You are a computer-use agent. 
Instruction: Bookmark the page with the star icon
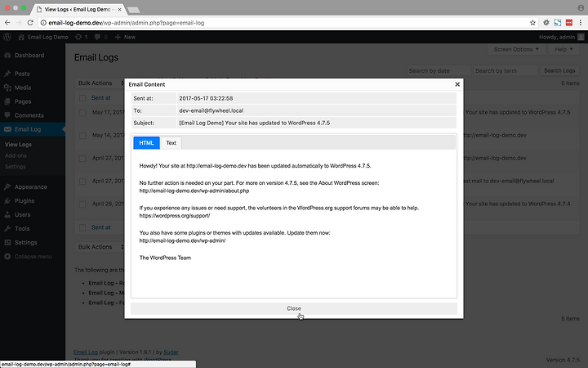click(x=532, y=23)
